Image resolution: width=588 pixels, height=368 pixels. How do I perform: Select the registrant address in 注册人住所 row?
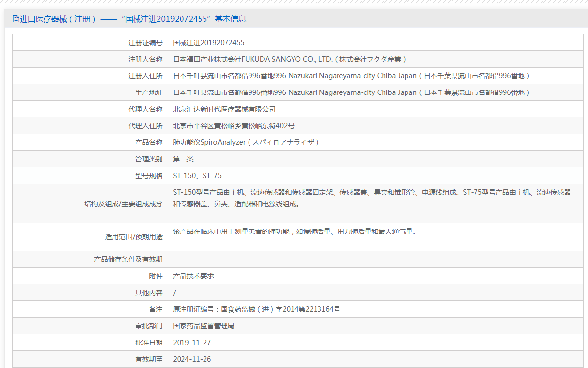(352, 76)
